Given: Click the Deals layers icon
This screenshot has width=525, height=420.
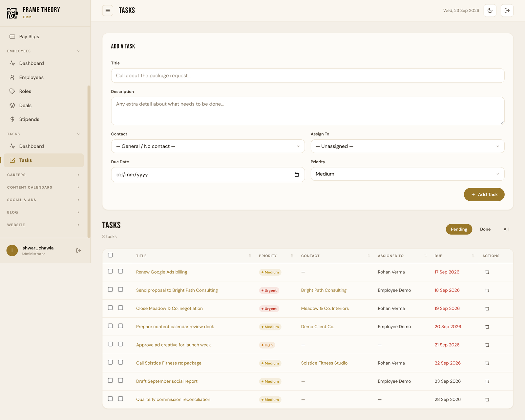Looking at the screenshot, I should pos(12,105).
